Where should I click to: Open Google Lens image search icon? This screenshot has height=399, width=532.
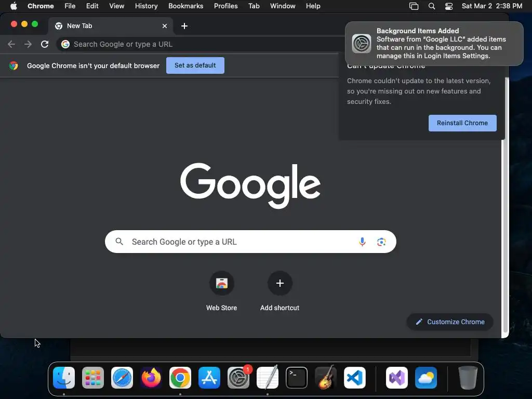click(x=381, y=242)
